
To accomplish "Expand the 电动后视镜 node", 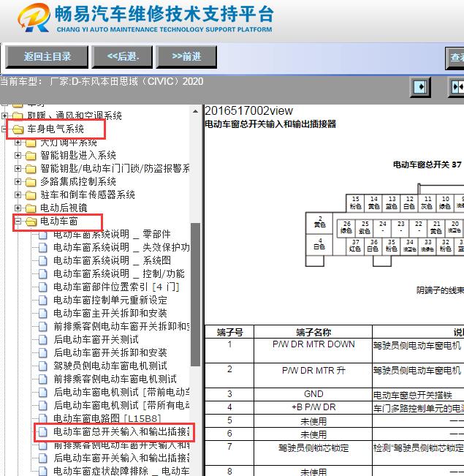I will coord(18,208).
